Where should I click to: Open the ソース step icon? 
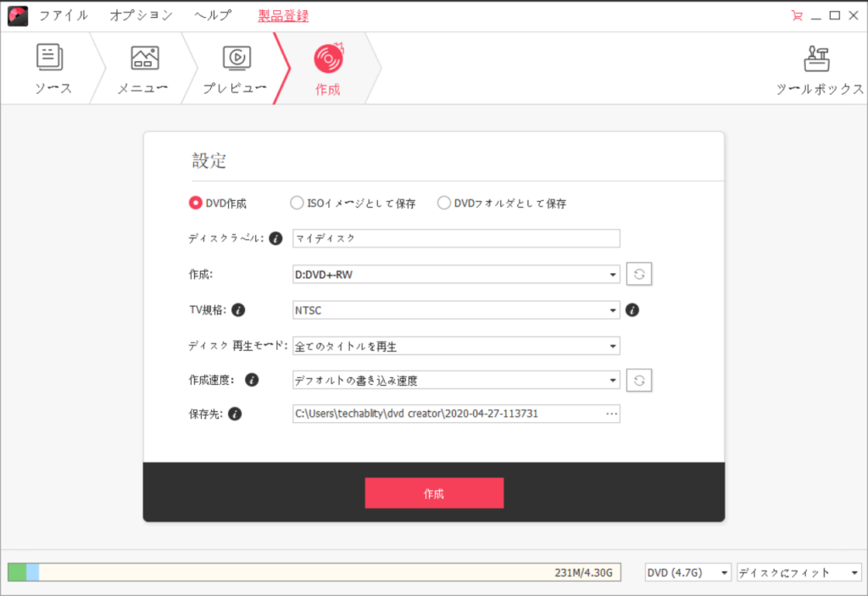point(52,68)
